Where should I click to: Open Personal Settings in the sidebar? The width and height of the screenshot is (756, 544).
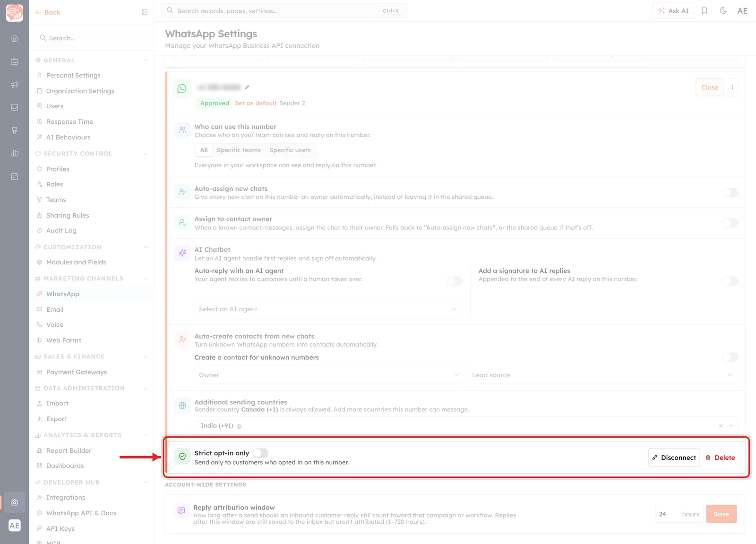click(73, 76)
